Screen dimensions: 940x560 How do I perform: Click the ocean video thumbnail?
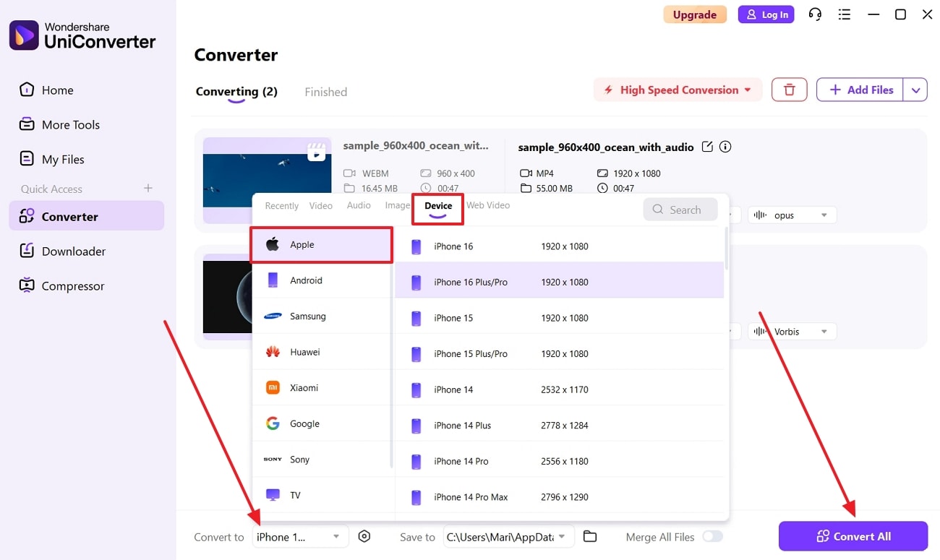(x=267, y=180)
